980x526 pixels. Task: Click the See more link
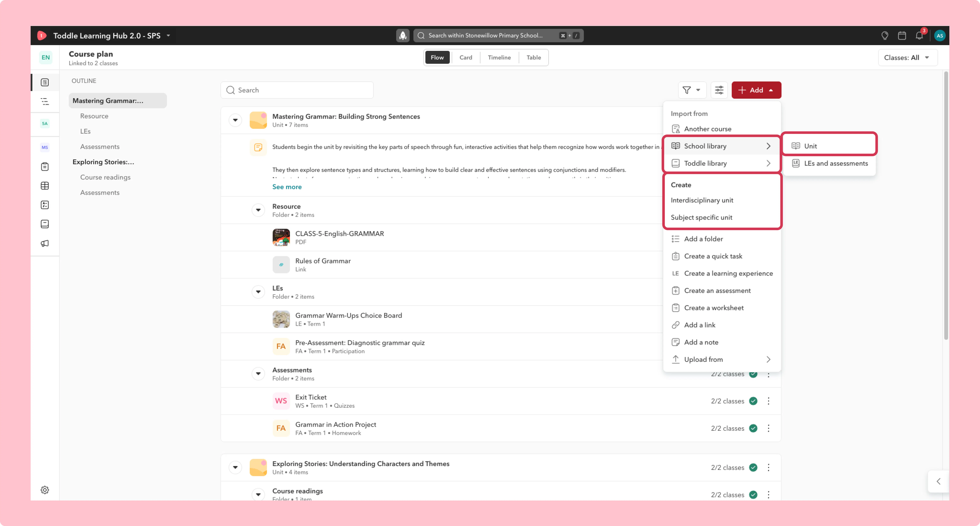(x=287, y=187)
